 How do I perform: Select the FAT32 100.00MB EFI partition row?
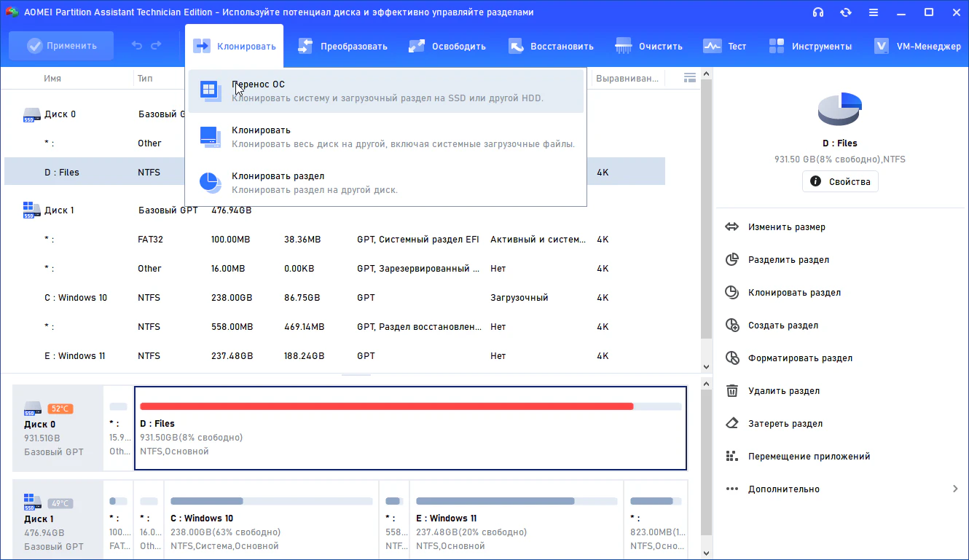pyautogui.click(x=334, y=240)
